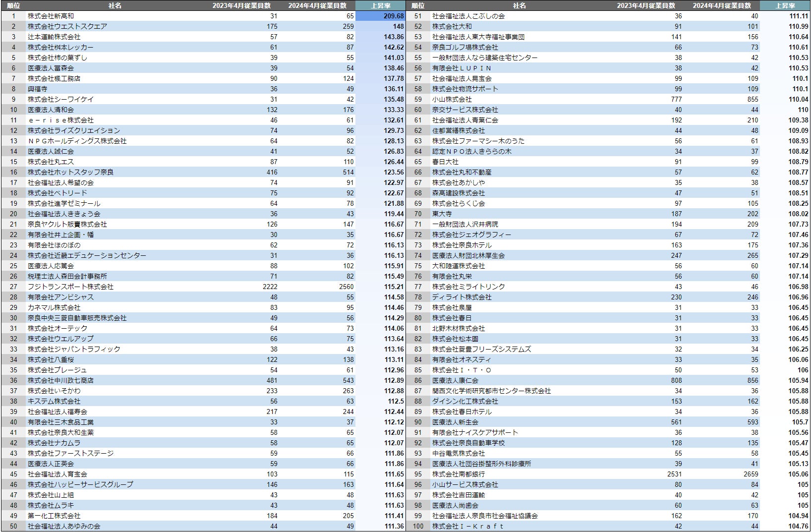Viewport: 811px width, 532px height.
Task: Select the 関西文化学術研究都市センター株式会社 name cell
Action: click(x=492, y=391)
